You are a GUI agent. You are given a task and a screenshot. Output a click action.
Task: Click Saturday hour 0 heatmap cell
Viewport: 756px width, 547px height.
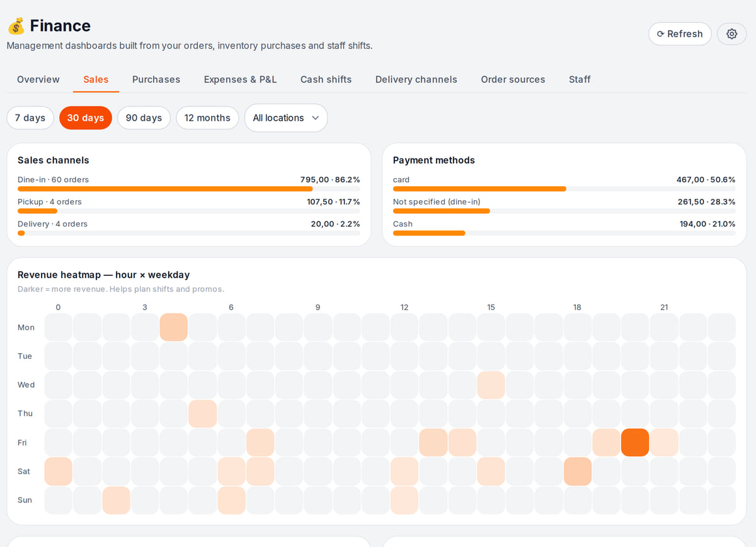click(x=59, y=471)
